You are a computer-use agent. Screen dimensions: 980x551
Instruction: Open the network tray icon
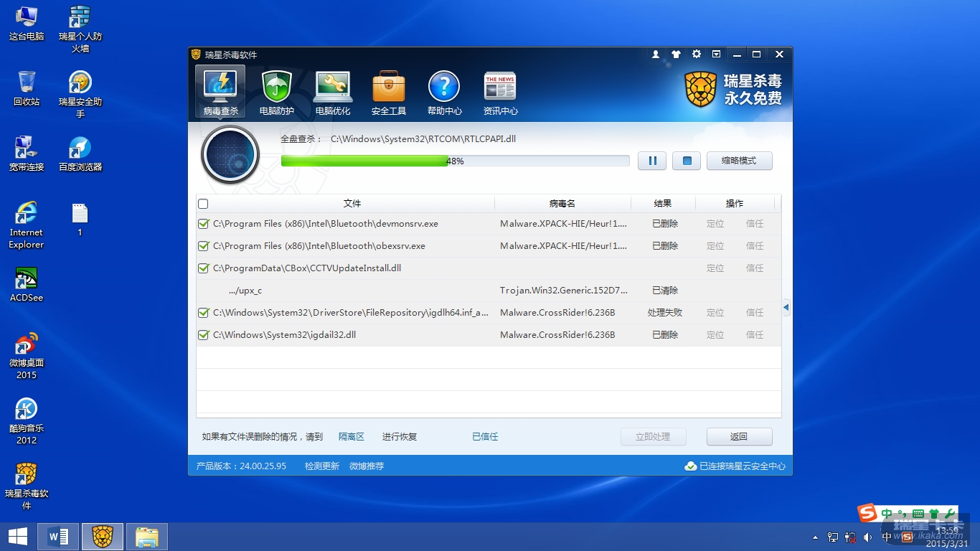[833, 537]
